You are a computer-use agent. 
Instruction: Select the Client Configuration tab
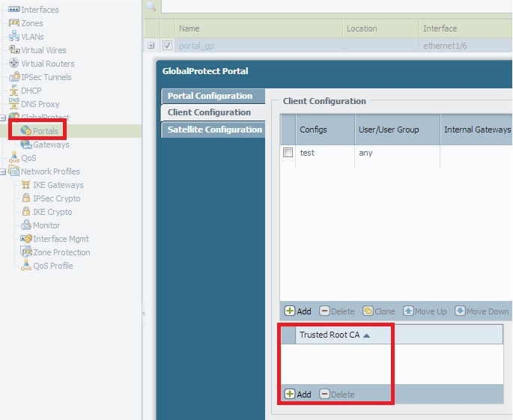point(213,112)
